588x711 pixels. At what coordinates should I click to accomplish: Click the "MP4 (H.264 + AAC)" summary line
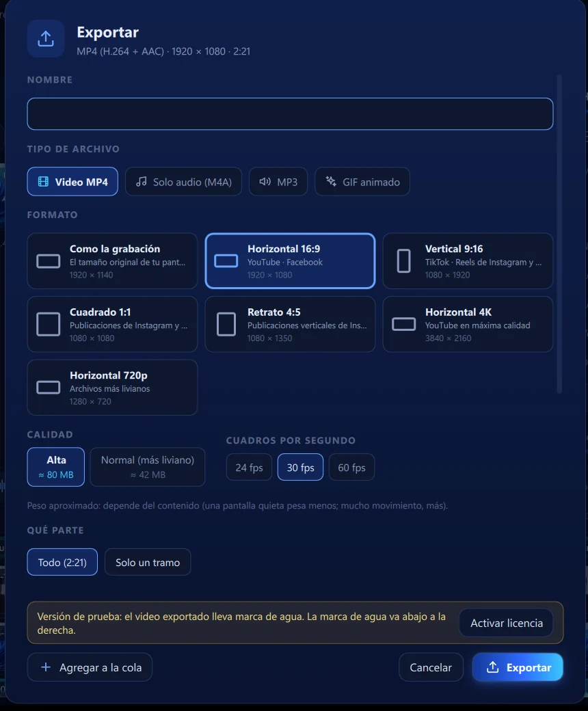163,51
